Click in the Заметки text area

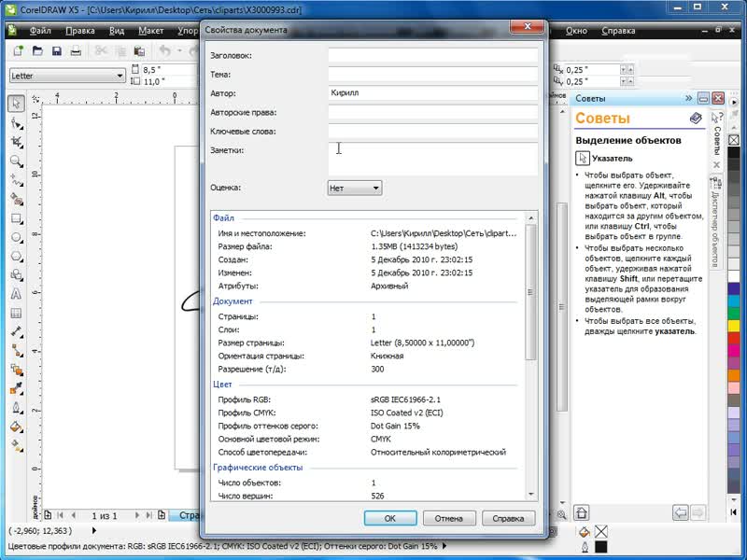(433, 159)
